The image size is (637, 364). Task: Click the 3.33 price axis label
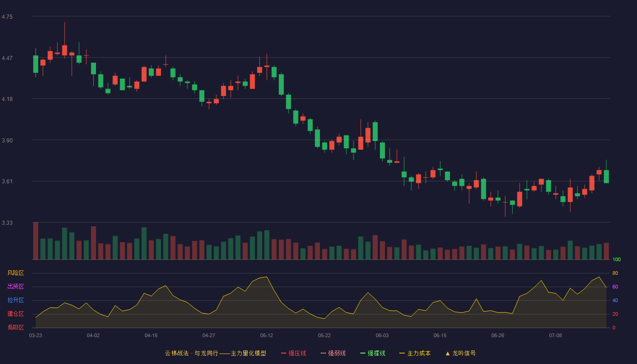coord(7,223)
